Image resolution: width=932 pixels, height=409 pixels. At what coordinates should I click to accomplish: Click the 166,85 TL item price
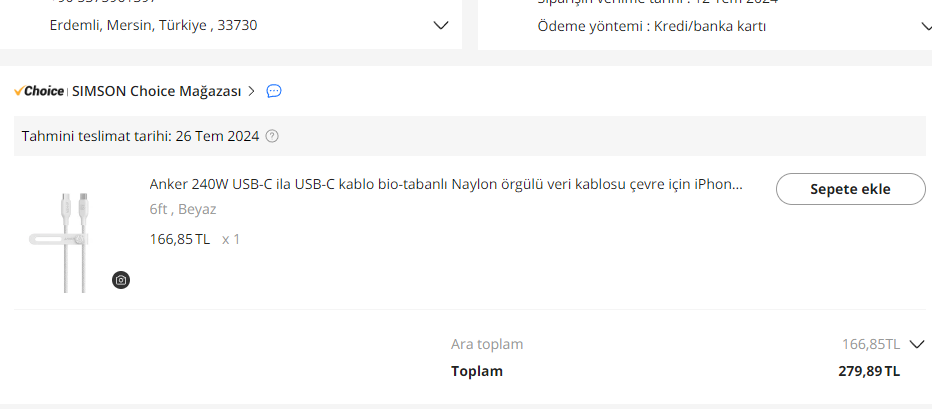pyautogui.click(x=180, y=239)
